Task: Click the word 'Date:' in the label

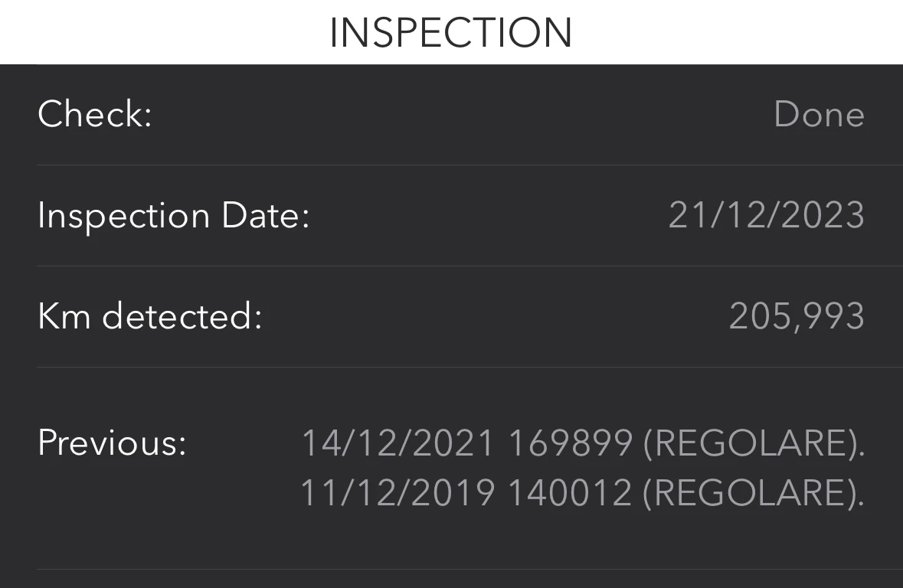Action: tap(266, 216)
